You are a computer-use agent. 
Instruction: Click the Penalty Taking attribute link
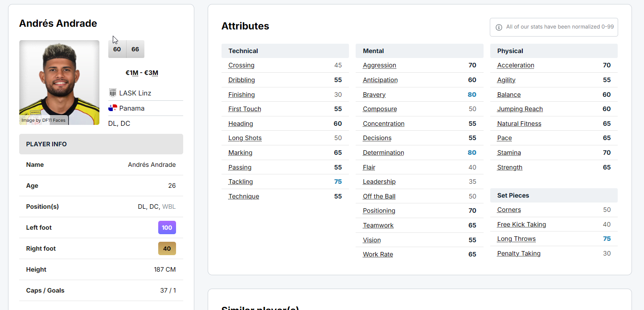pos(519,253)
